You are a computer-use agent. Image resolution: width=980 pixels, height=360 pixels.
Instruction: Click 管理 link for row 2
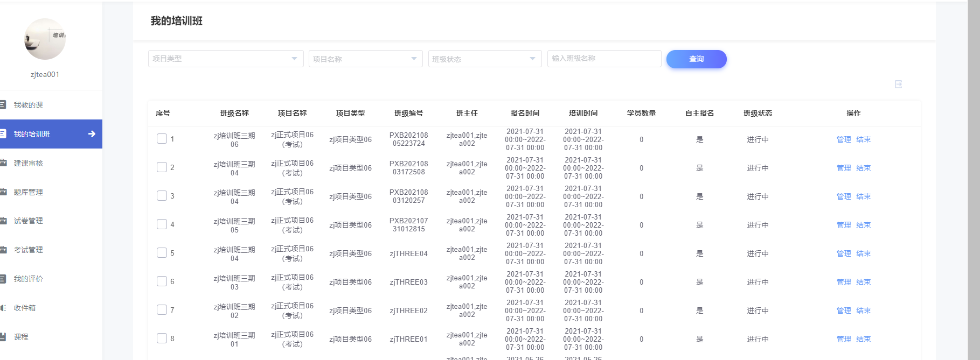pyautogui.click(x=844, y=168)
